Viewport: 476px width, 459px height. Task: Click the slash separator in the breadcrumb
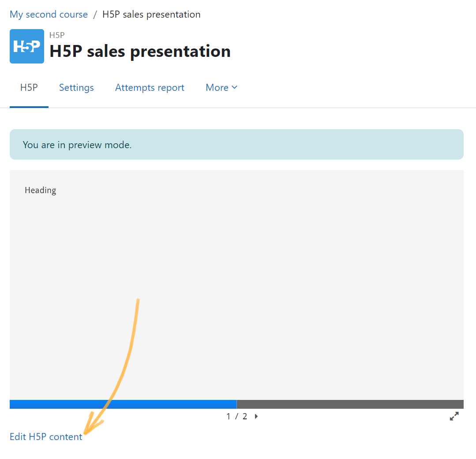(95, 14)
